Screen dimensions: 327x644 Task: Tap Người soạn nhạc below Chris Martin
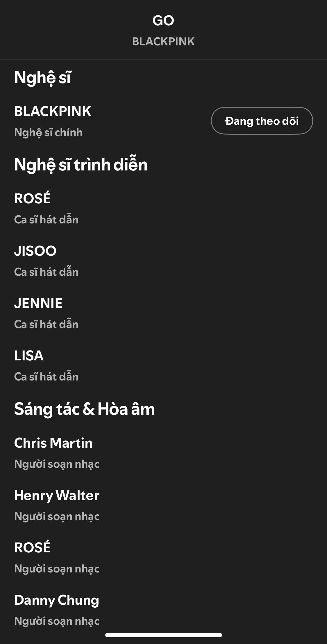57,464
